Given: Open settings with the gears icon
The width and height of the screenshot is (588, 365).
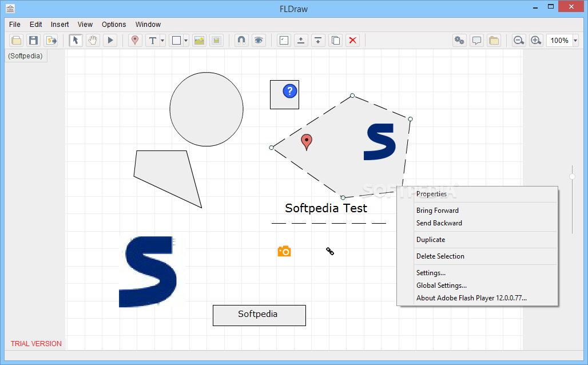Looking at the screenshot, I should coord(459,40).
